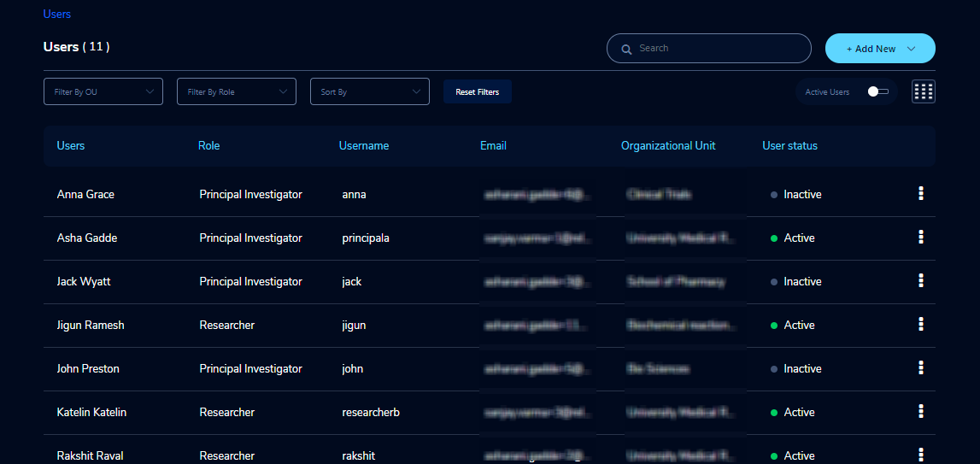980x464 pixels.
Task: Click the name Rakshit Raval
Action: click(88, 455)
